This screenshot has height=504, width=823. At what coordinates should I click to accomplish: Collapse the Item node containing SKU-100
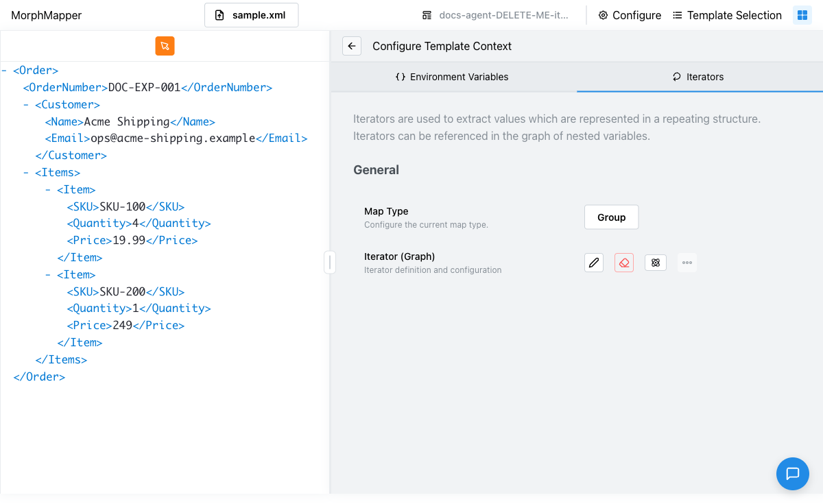(x=48, y=190)
